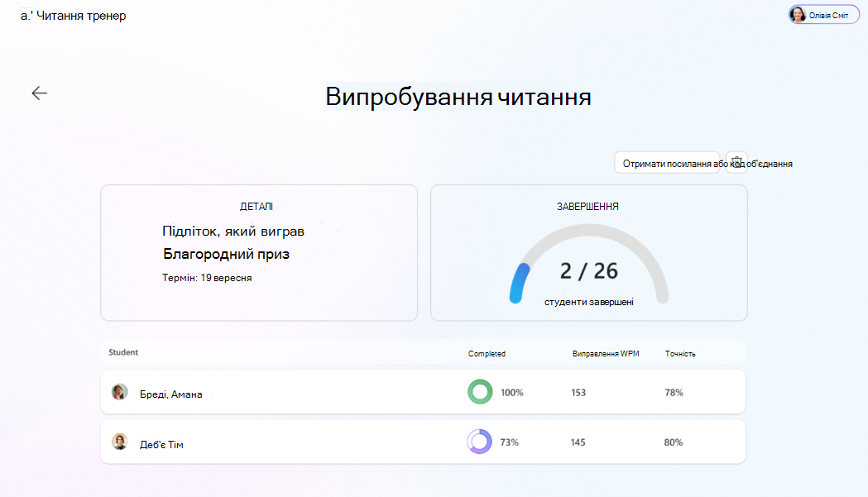Screen dimensions: 868x497
Task: Click Бреді, Амана student avatar
Action: pos(120,392)
